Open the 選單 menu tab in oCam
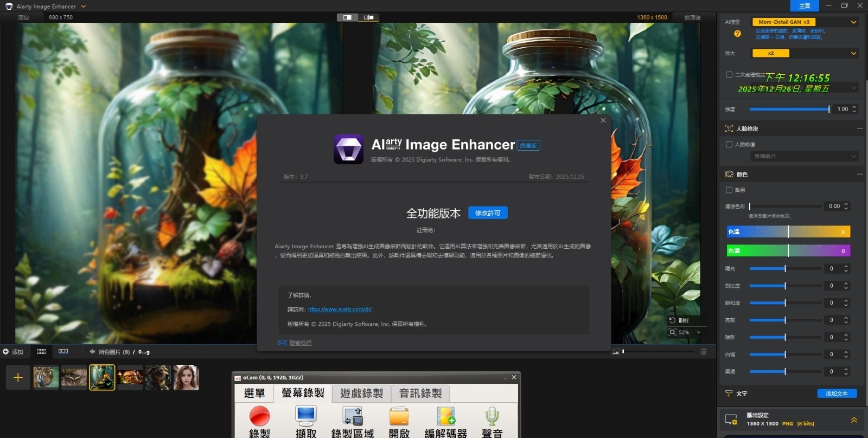 [x=254, y=393]
